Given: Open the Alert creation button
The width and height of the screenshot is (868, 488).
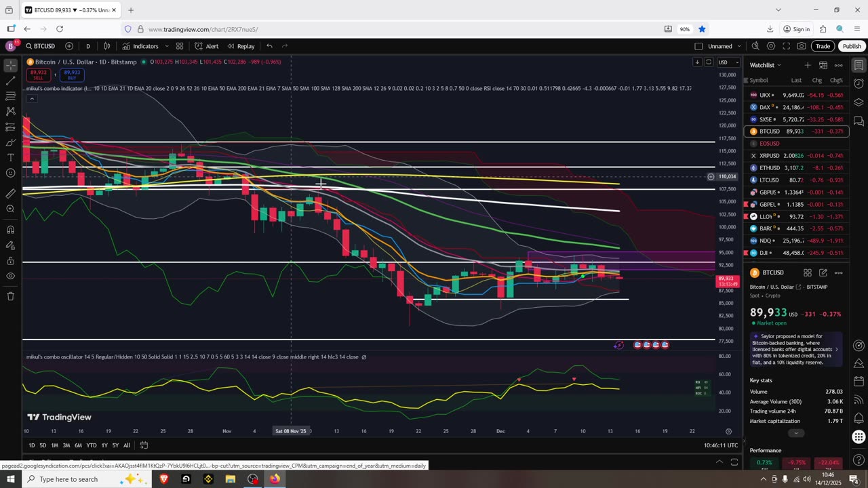Looking at the screenshot, I should coord(206,46).
